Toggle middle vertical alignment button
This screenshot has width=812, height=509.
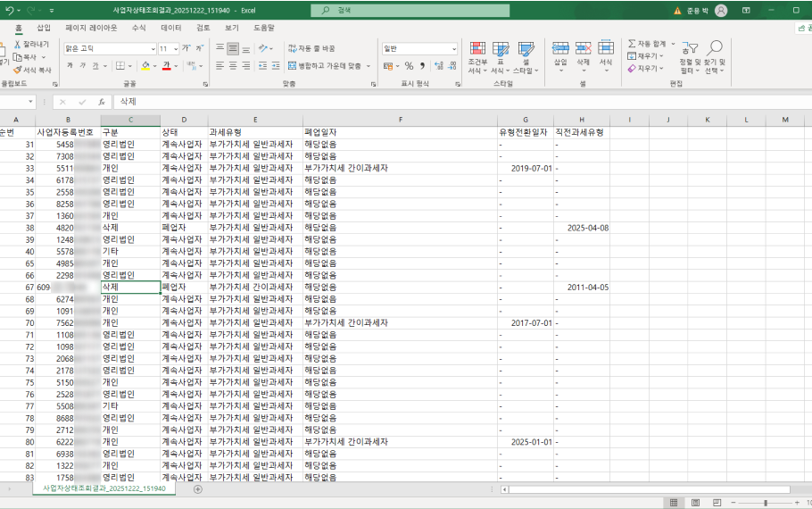click(x=233, y=48)
